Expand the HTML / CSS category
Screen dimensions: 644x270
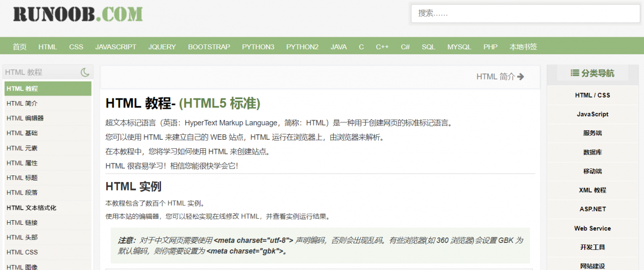592,96
